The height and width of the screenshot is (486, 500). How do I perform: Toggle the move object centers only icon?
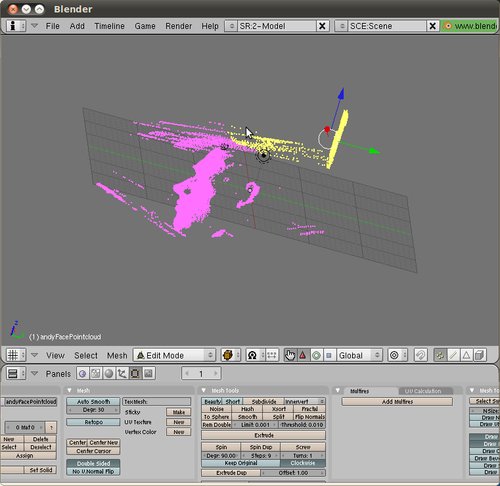[x=272, y=355]
